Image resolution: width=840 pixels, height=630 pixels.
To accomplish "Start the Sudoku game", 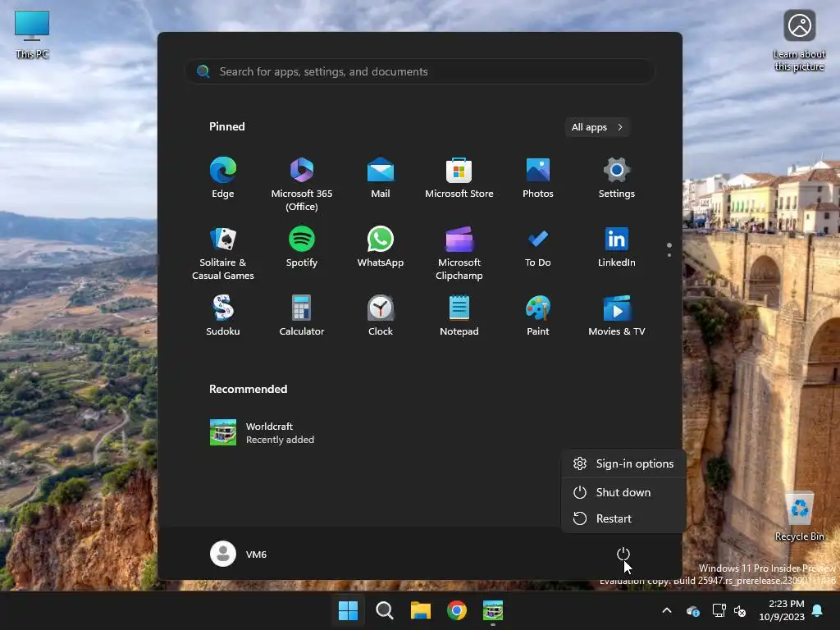I will point(223,316).
